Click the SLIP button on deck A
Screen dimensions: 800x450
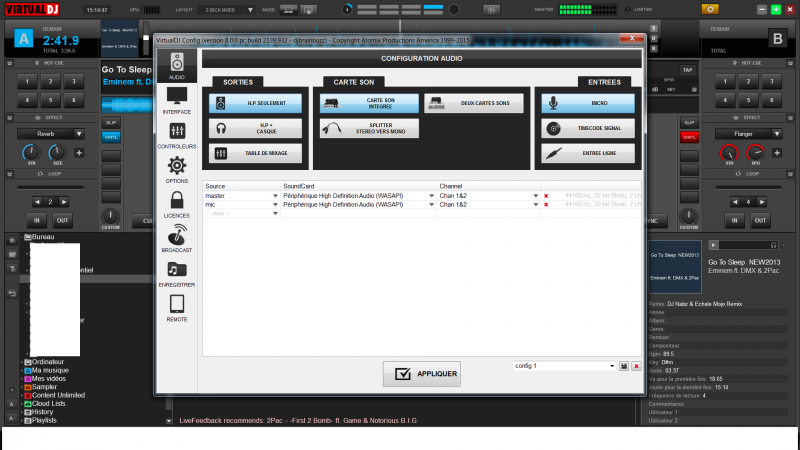[111, 123]
